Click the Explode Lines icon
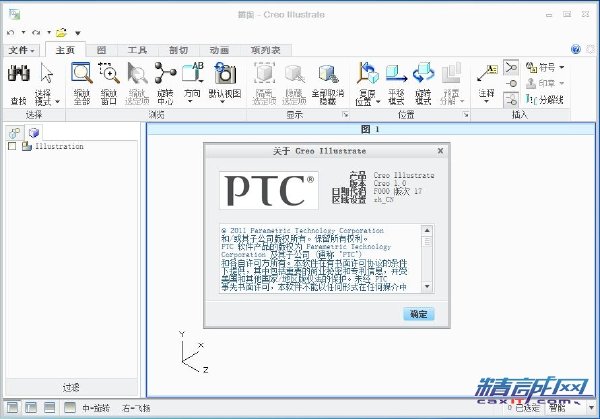The width and height of the screenshot is (600, 419). pyautogui.click(x=532, y=99)
